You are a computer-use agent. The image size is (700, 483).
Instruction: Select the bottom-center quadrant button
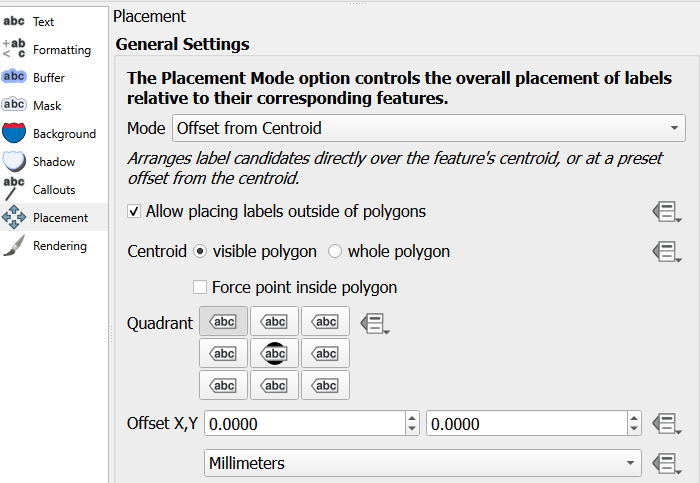pos(275,385)
